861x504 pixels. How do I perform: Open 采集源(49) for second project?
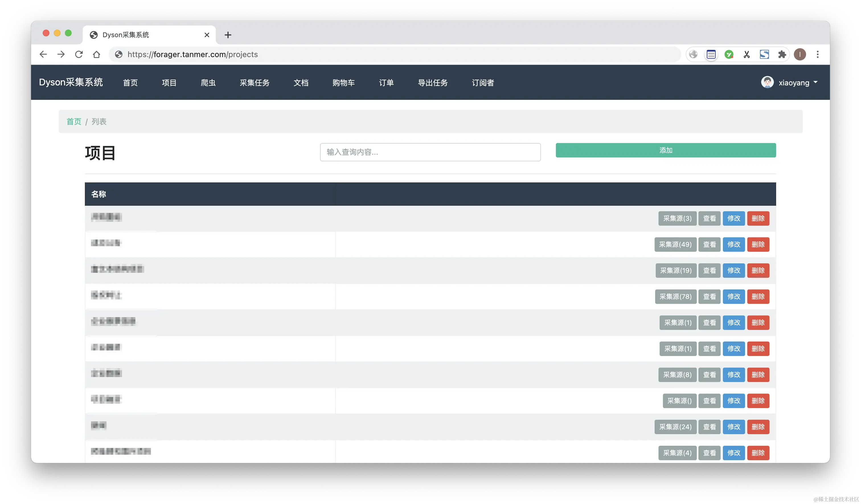[675, 244]
